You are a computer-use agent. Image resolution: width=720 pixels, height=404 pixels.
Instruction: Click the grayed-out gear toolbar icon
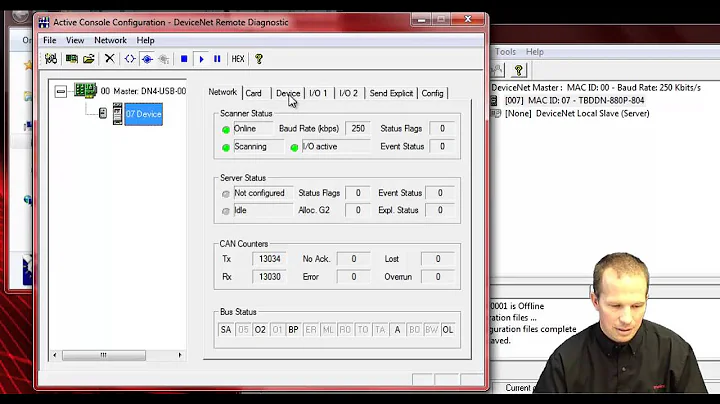click(x=164, y=59)
